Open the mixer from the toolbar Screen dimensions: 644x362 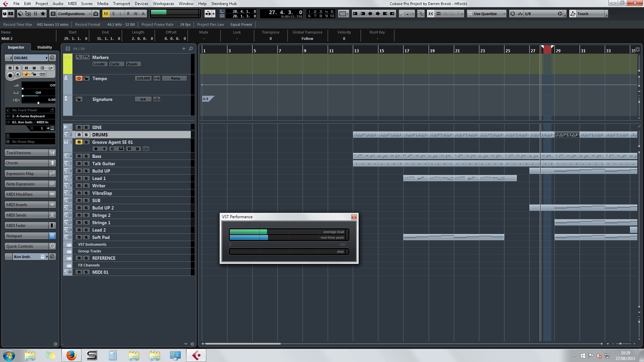(x=36, y=14)
